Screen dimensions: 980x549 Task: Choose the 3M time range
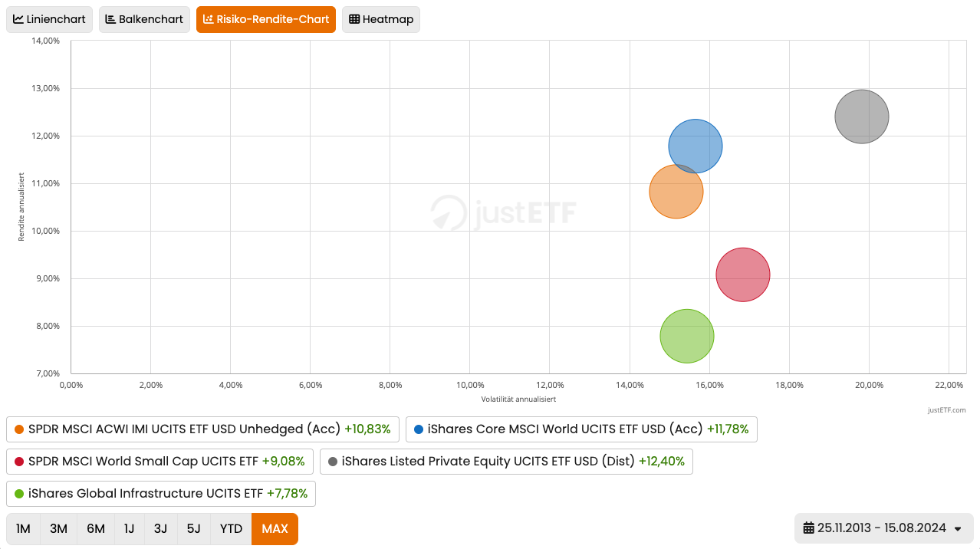click(x=58, y=529)
